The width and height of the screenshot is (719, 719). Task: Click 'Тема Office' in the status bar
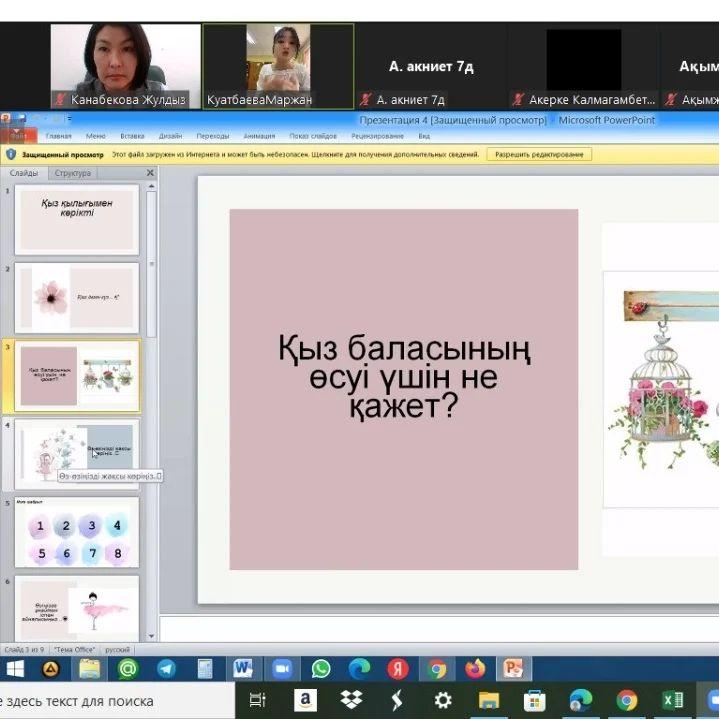coord(74,649)
